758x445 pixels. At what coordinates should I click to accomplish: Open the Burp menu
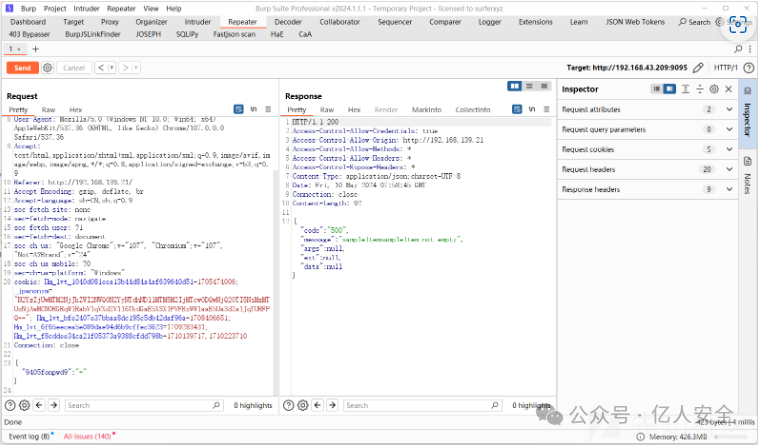click(29, 8)
